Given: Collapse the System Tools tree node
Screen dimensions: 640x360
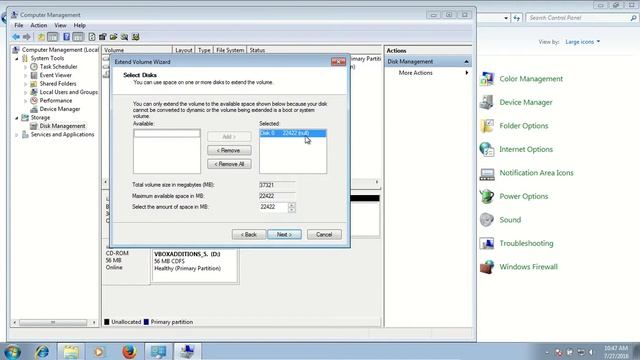Looking at the screenshot, I should point(17,59).
